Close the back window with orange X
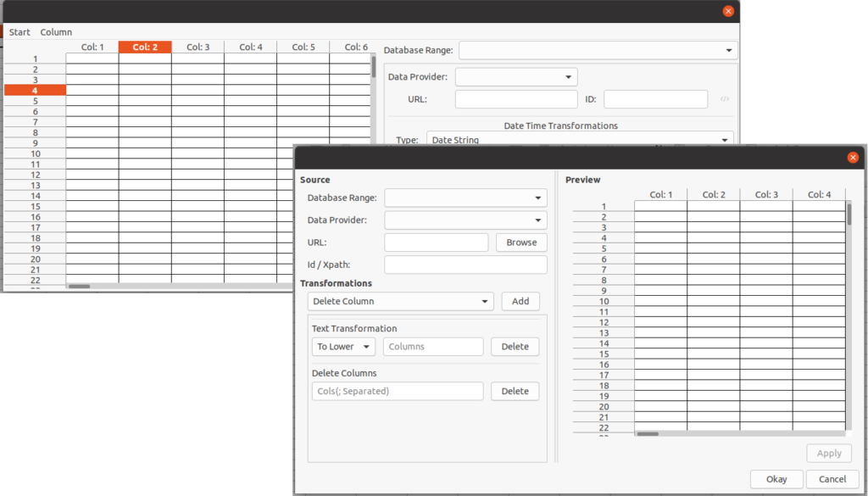 click(728, 11)
